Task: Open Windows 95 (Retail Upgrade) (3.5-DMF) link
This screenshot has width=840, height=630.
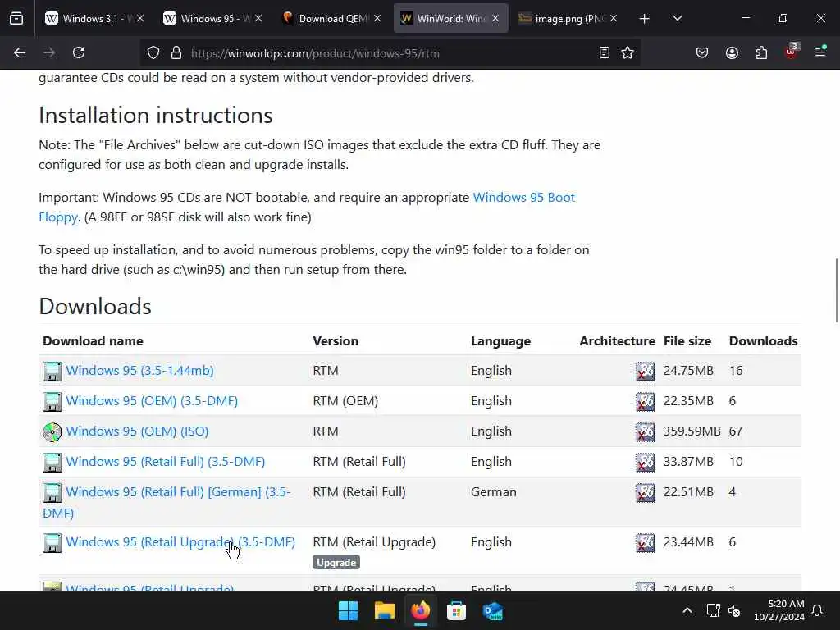Action: click(x=180, y=541)
